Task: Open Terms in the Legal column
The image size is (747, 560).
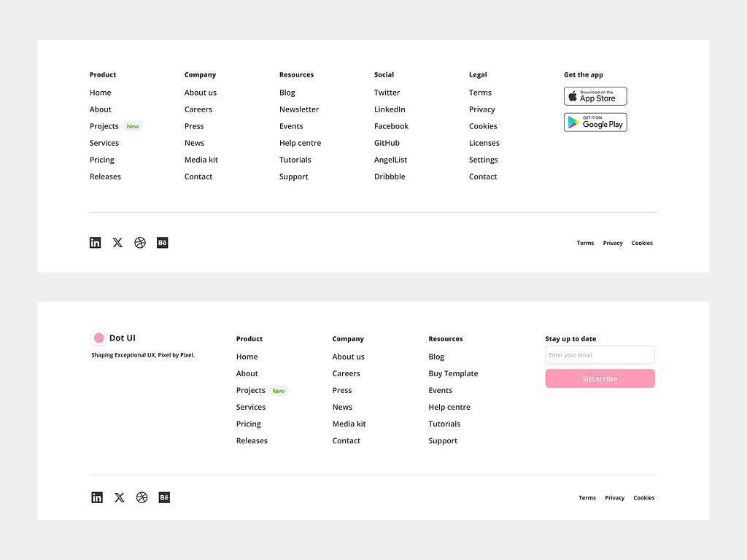Action: pyautogui.click(x=480, y=93)
